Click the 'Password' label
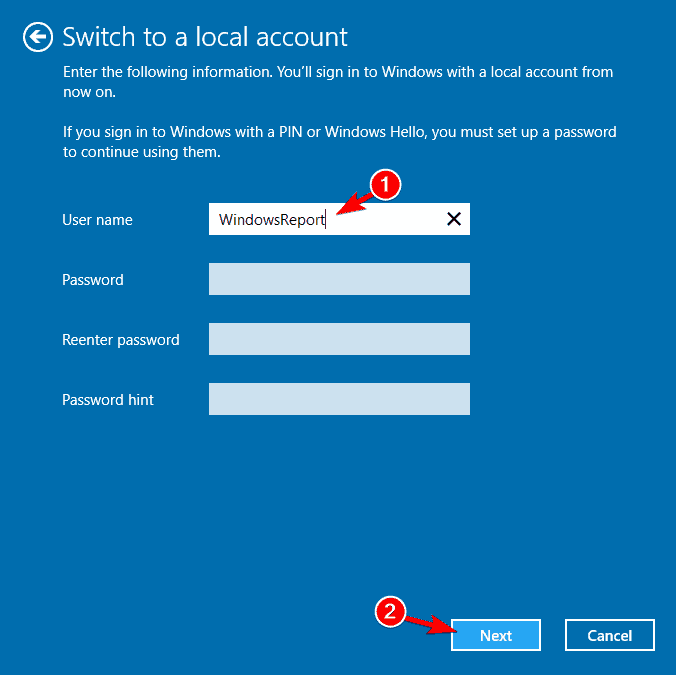This screenshot has width=676, height=675. 93,280
